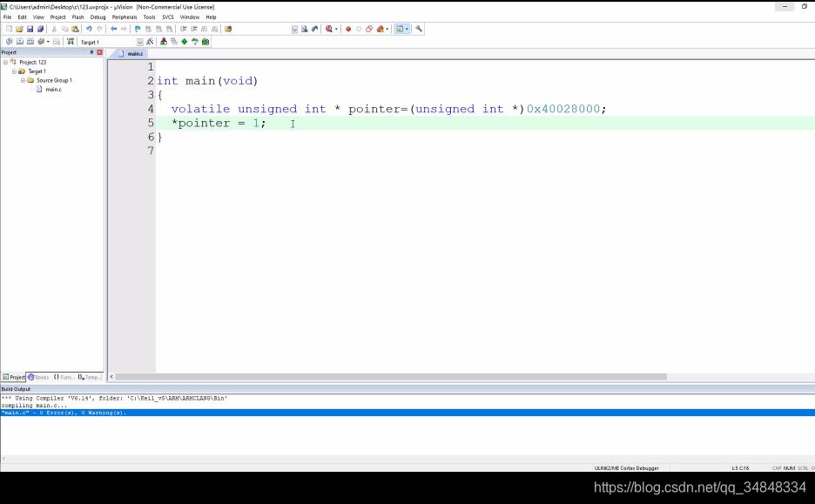The width and height of the screenshot is (815, 504).
Task: Rebuild all target files icon
Action: pos(30,42)
